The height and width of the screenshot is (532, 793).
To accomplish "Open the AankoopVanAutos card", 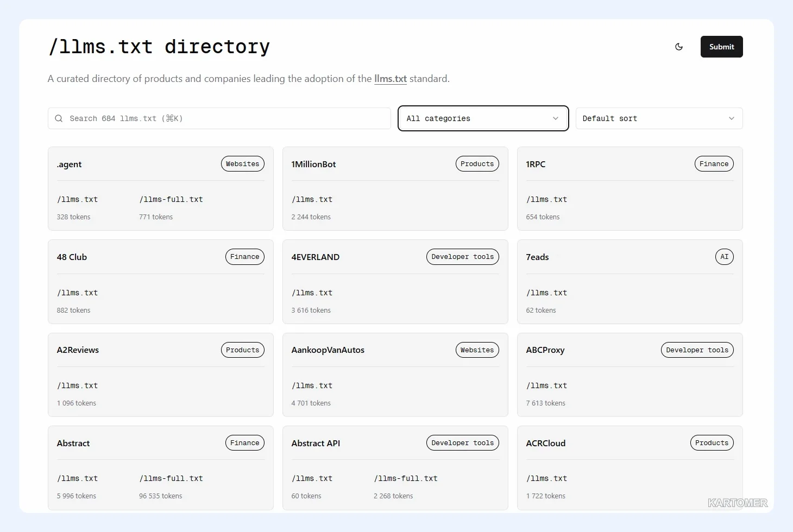I will tap(395, 375).
